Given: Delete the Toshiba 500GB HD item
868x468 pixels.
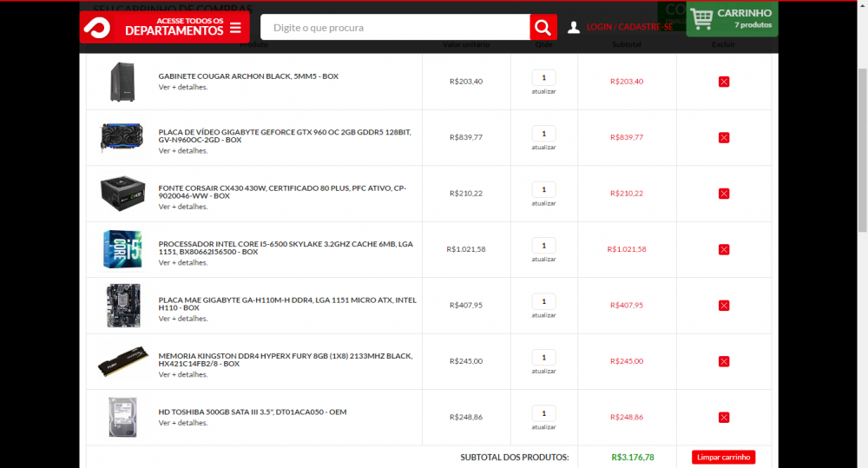Looking at the screenshot, I should click(724, 418).
